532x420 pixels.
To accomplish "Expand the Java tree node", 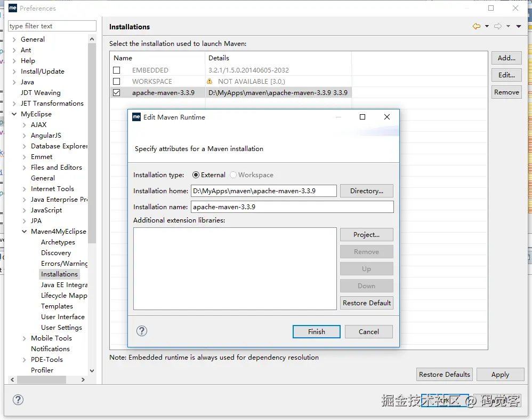I will pyautogui.click(x=14, y=82).
